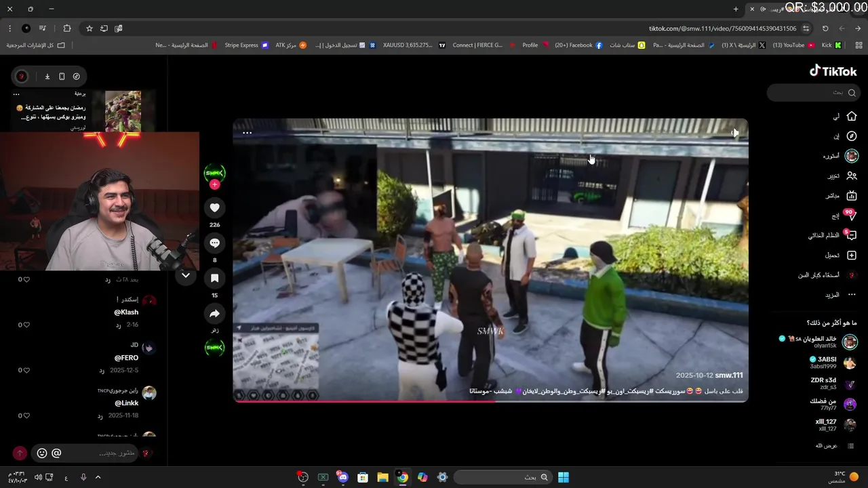The height and width of the screenshot is (488, 868).
Task: Share the video with the arrow icon
Action: 214,313
